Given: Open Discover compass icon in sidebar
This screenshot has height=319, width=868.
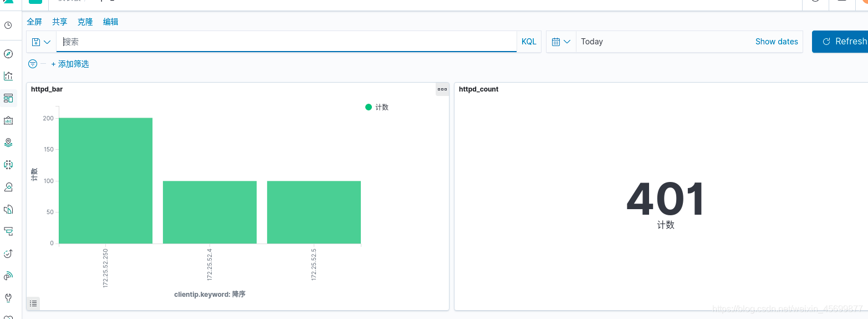Looking at the screenshot, I should tap(8, 54).
